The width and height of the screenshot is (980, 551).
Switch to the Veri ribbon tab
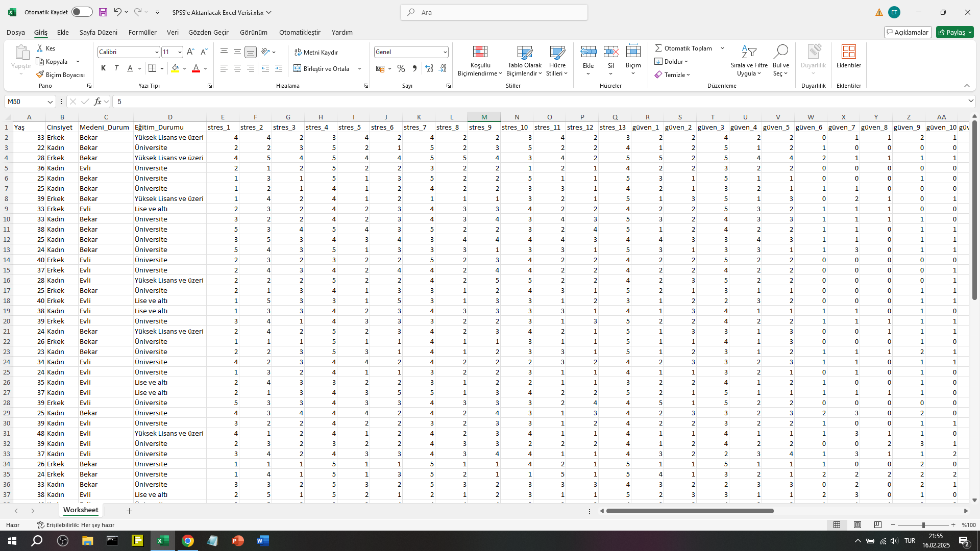pyautogui.click(x=173, y=32)
